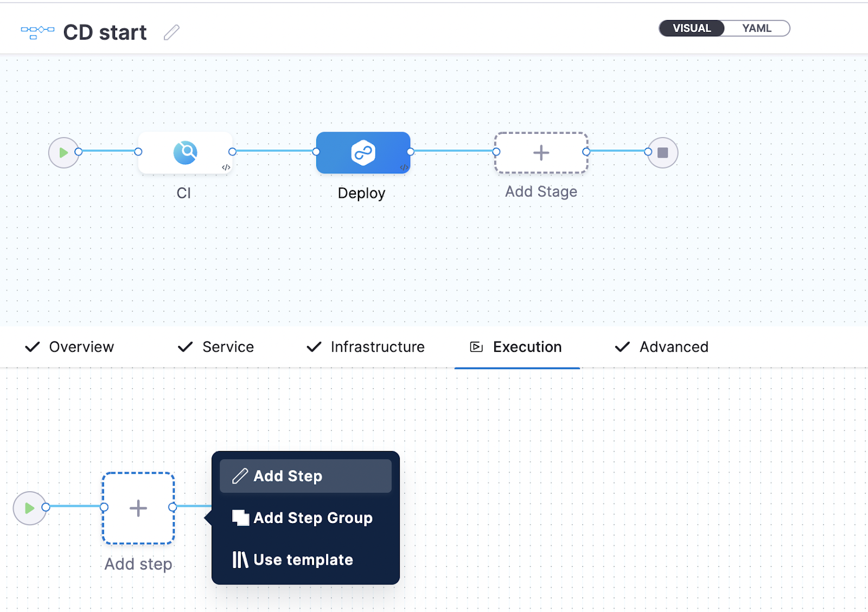
Task: Click the stop icon at the pipeline end
Action: [x=662, y=152]
